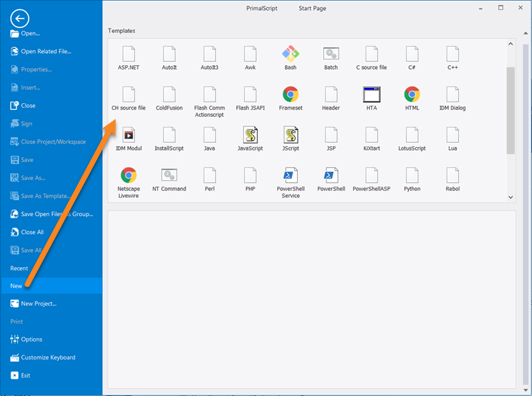Choose the AutoIt template
Viewport: 532px width, 396px height.
coord(169,58)
